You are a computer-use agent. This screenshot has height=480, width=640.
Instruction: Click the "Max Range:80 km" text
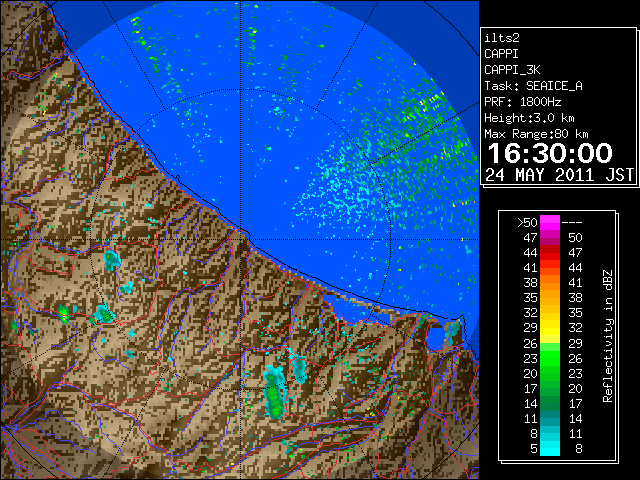(x=536, y=134)
